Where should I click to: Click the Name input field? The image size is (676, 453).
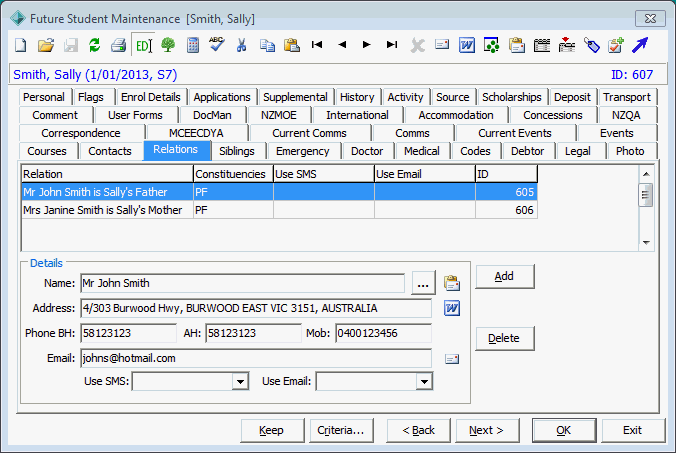pos(242,283)
